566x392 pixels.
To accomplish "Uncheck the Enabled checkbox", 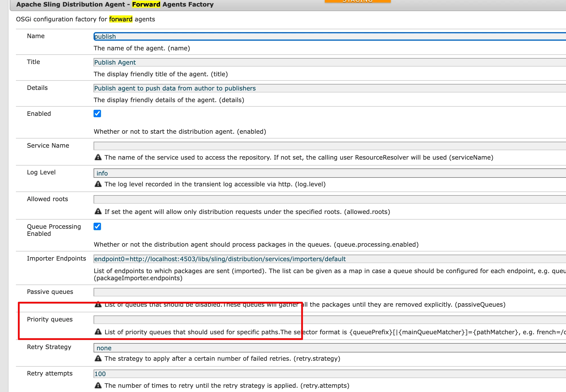I will tap(97, 114).
